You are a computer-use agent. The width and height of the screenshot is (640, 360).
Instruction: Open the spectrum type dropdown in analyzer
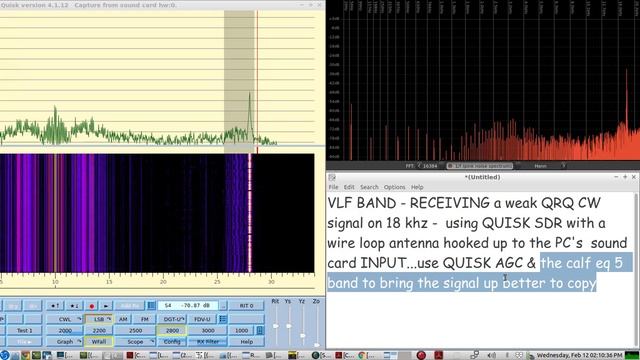tap(480, 166)
